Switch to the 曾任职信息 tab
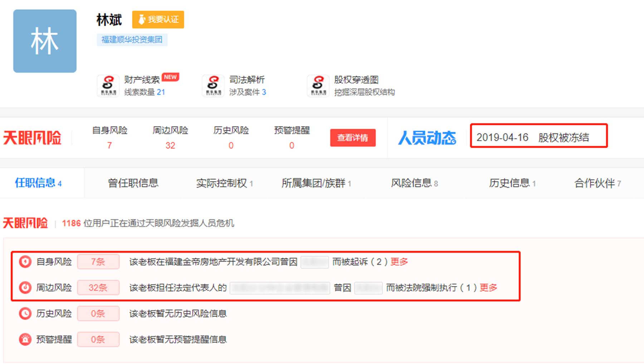The image size is (644, 364). pos(133,183)
